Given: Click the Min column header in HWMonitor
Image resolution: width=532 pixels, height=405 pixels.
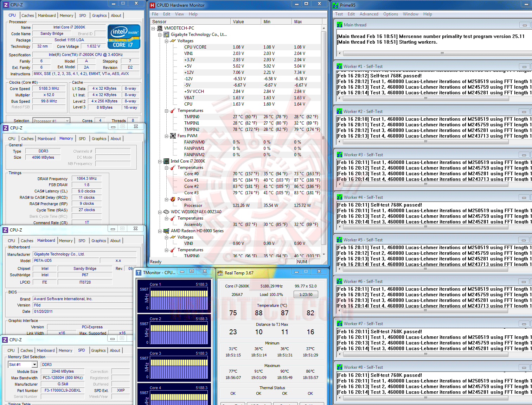Looking at the screenshot, I should tap(277, 22).
